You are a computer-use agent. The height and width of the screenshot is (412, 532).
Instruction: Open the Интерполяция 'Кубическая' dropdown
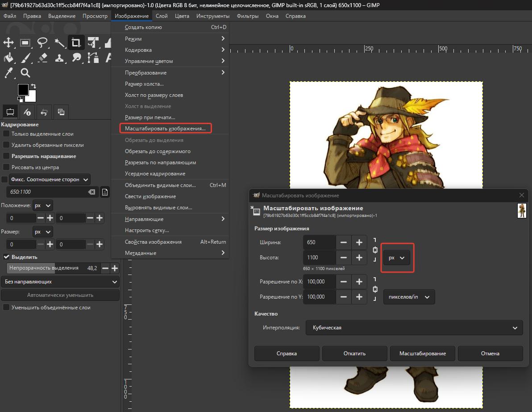point(414,328)
